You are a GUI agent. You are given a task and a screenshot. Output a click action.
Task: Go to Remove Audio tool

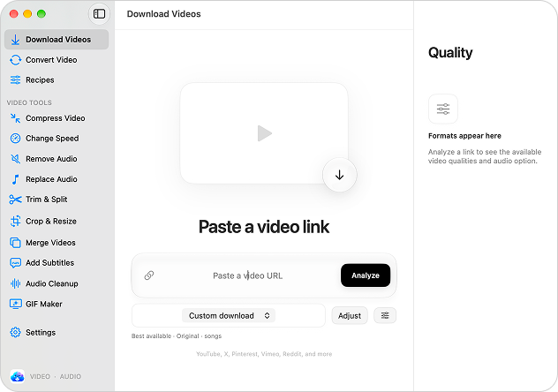point(51,159)
